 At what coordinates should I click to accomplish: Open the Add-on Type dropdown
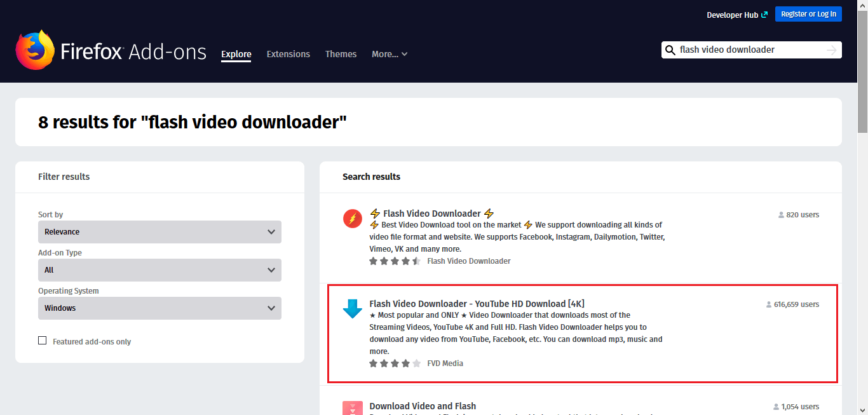coord(159,270)
